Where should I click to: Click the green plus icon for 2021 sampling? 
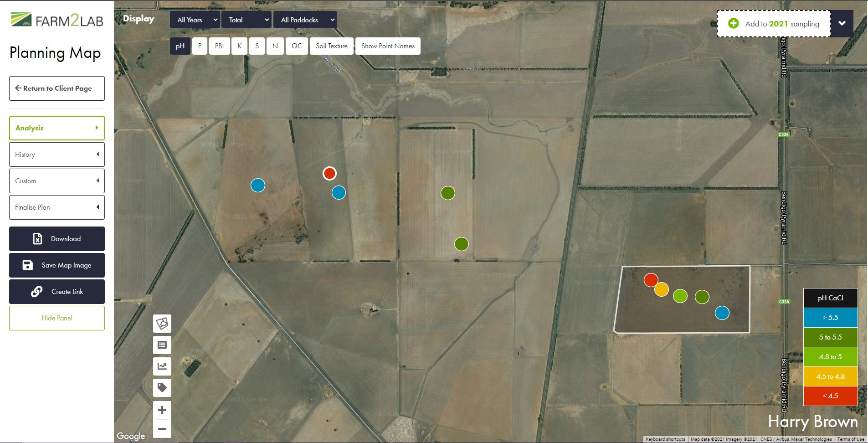[733, 24]
